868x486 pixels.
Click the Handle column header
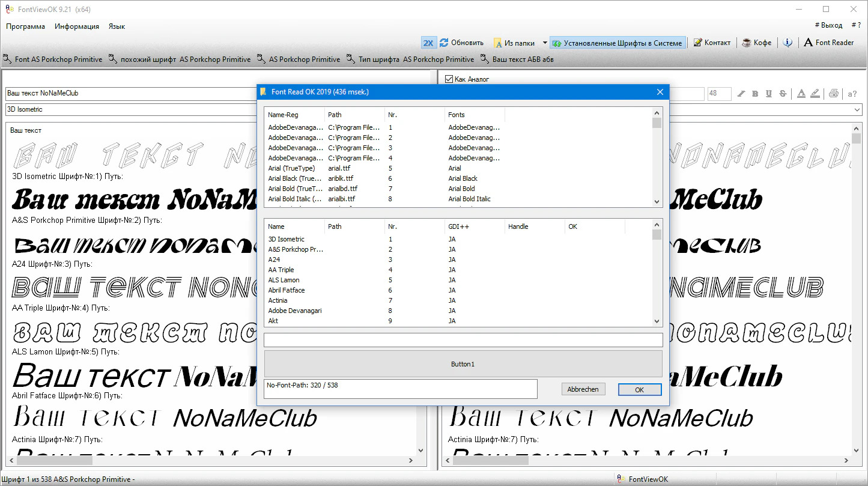point(535,226)
